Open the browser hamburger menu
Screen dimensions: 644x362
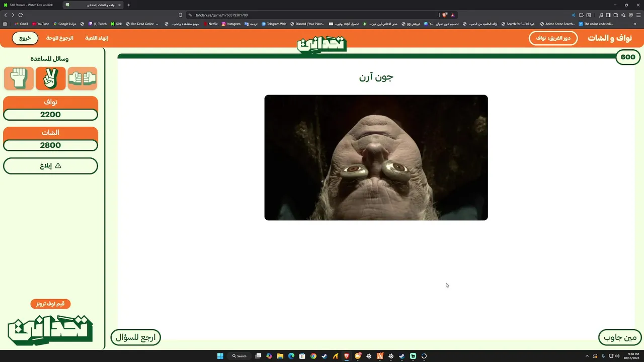click(638, 15)
